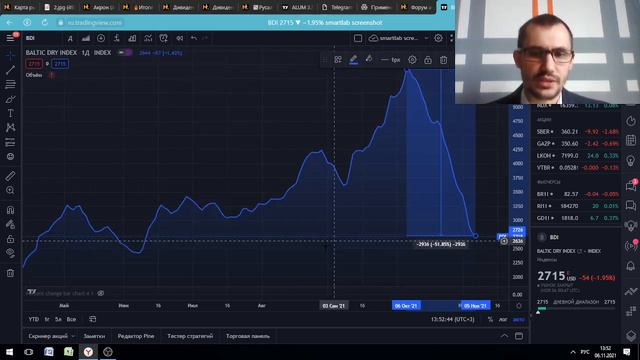Select the Все all-time range
This screenshot has width=640, height=360.
pos(71,319)
